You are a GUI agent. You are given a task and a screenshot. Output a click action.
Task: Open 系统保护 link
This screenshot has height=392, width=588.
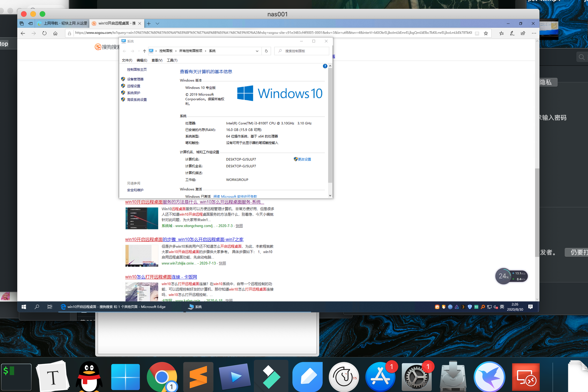coord(133,93)
